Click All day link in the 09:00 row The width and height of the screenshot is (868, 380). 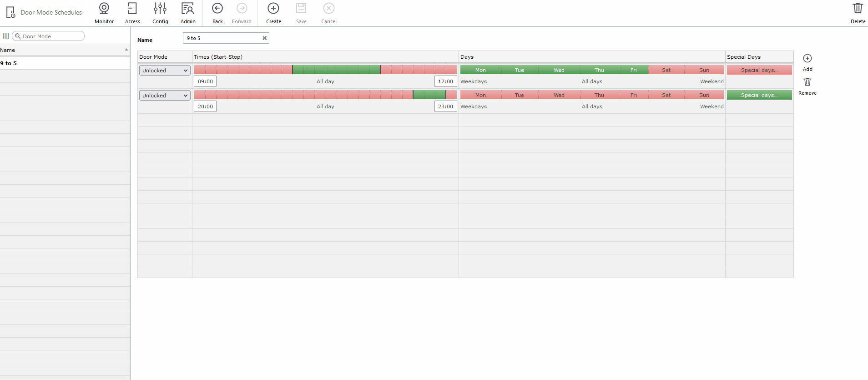(325, 81)
